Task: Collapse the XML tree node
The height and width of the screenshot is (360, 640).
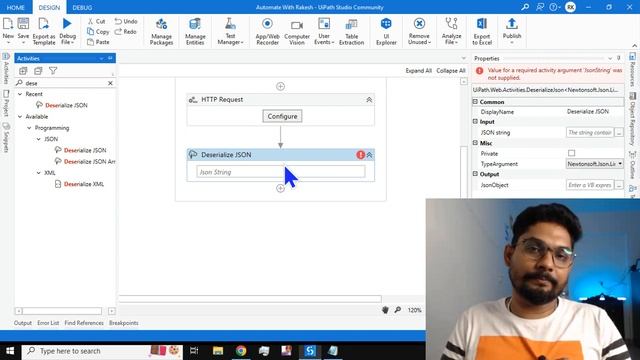Action: pyautogui.click(x=39, y=173)
